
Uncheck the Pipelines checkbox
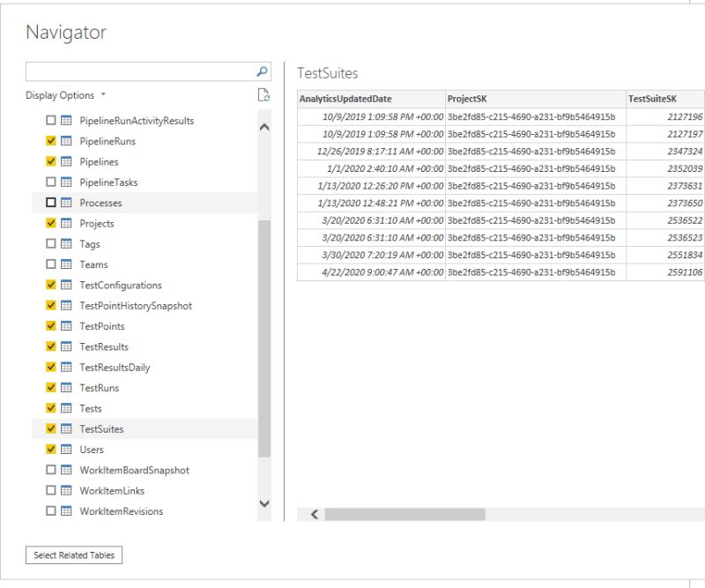click(x=51, y=161)
